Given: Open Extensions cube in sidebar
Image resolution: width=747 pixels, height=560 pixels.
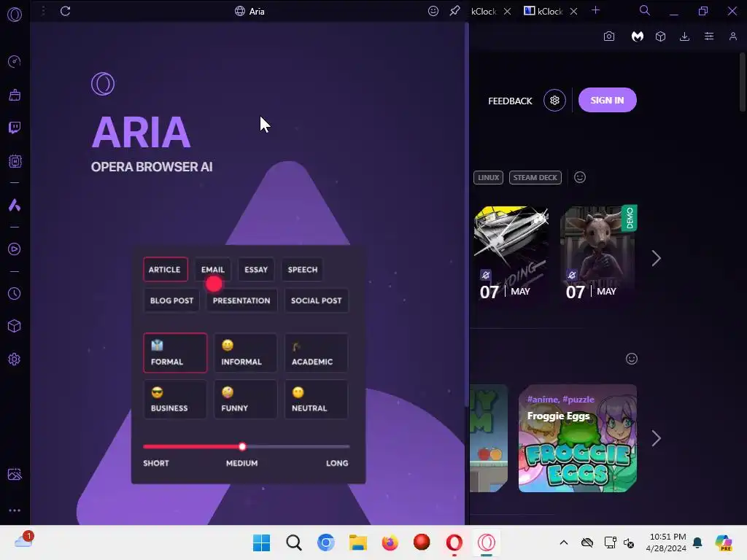Looking at the screenshot, I should pyautogui.click(x=15, y=326).
